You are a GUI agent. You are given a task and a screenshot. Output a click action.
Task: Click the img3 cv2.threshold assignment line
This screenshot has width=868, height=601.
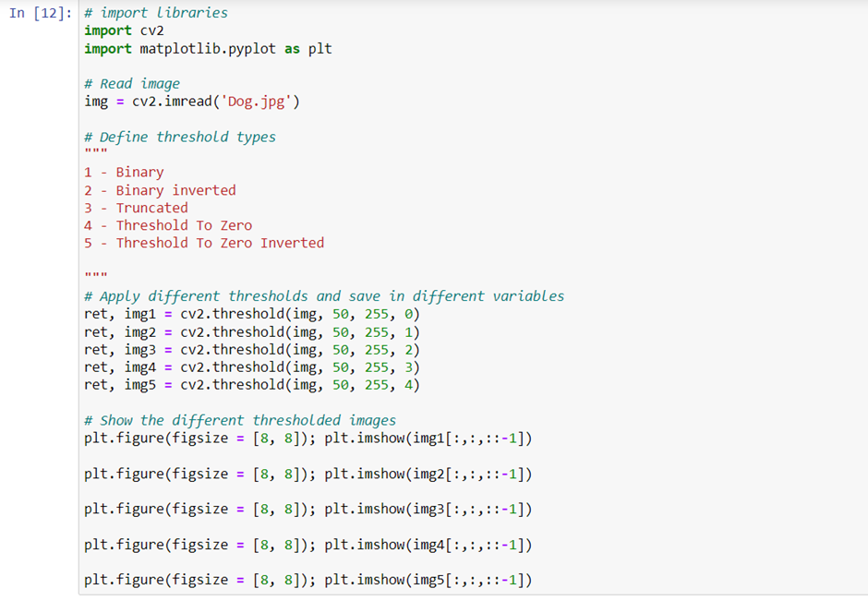[x=252, y=350]
